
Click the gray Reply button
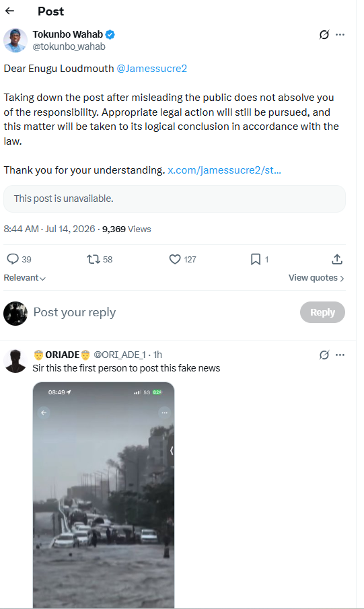pyautogui.click(x=322, y=312)
